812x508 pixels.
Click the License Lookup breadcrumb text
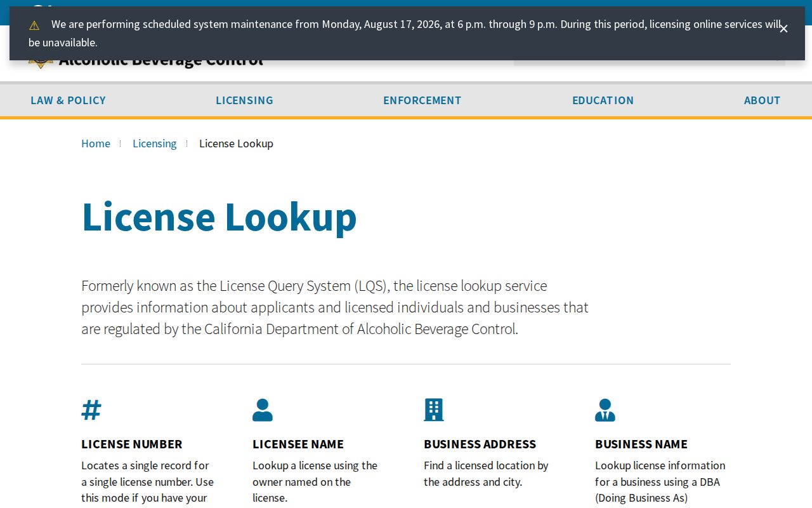point(236,144)
